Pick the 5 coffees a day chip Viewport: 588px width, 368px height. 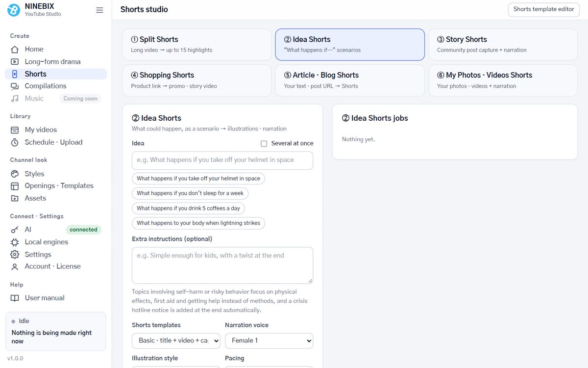188,208
